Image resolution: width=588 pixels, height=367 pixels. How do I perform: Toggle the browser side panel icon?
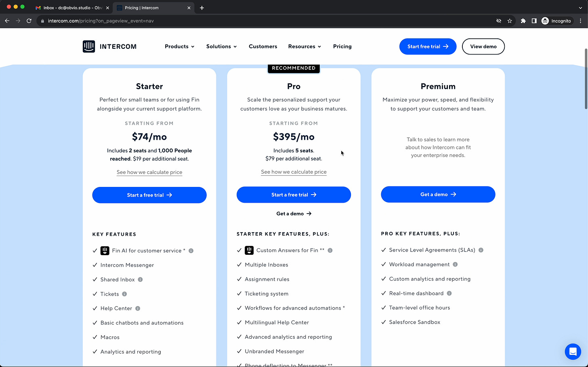click(x=534, y=21)
